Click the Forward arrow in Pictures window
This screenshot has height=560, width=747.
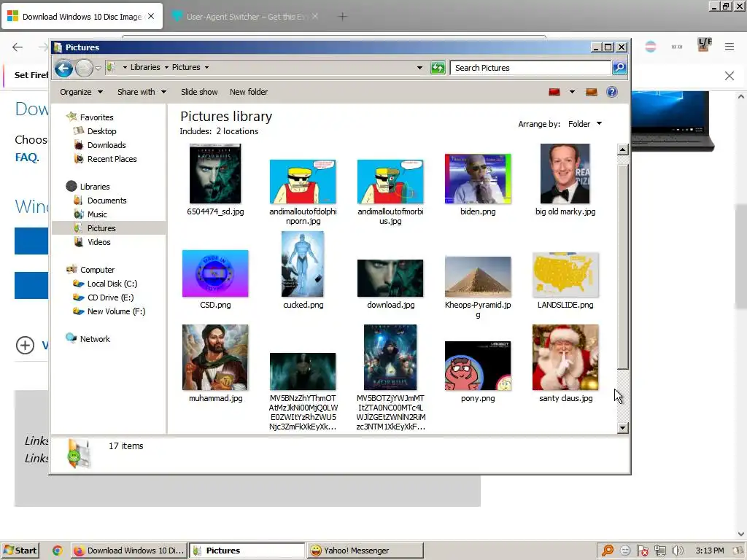[84, 68]
